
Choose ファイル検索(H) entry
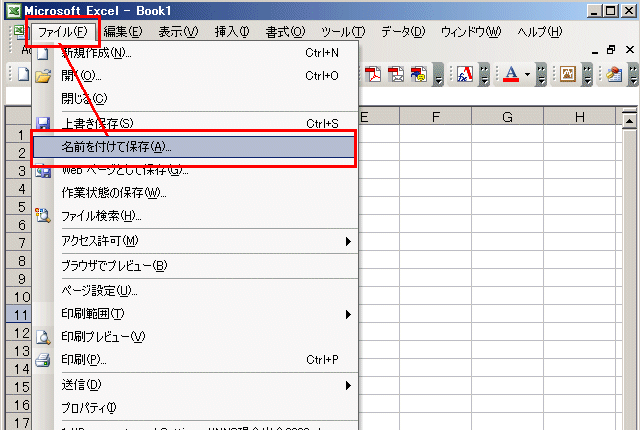(196, 216)
